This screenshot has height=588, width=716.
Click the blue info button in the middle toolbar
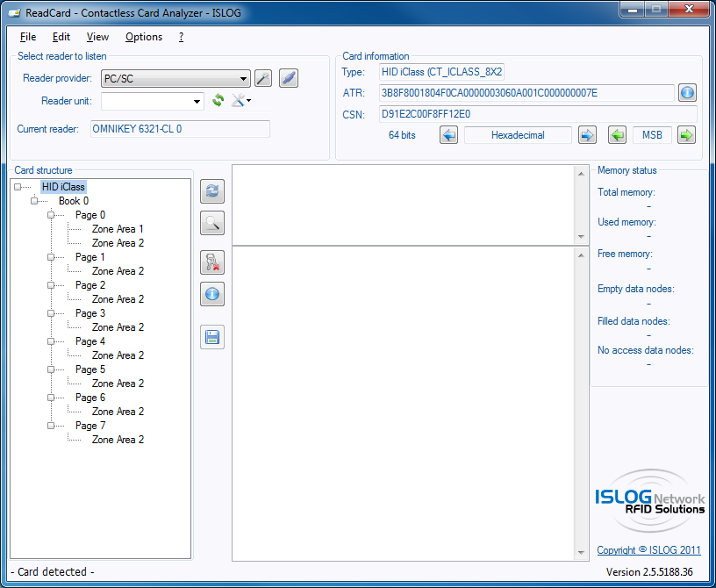point(212,294)
